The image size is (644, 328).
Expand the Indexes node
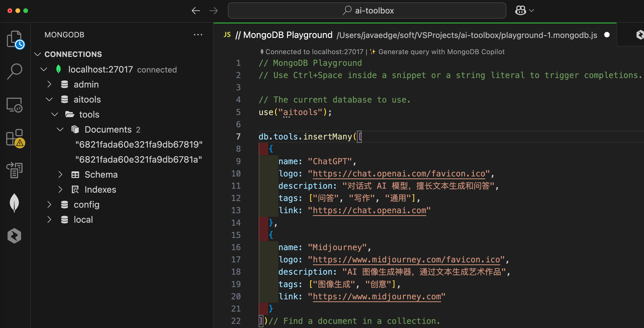coord(60,190)
